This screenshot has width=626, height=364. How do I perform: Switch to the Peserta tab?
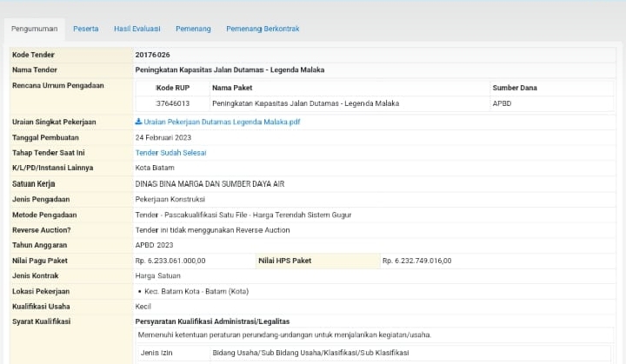coord(85,29)
